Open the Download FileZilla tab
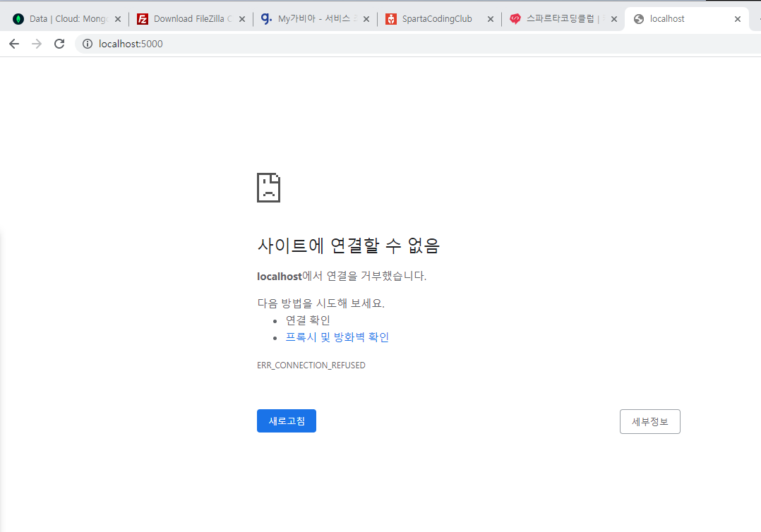Screen dimensions: 761x532 pos(191,19)
